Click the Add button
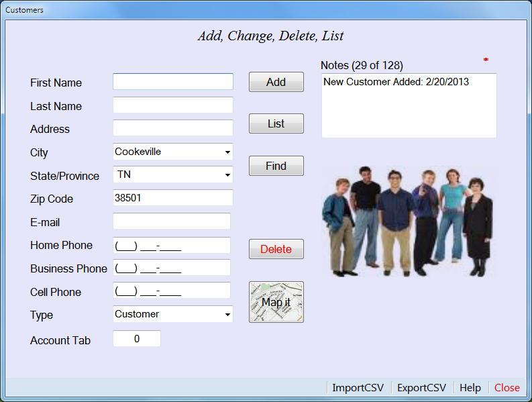Screen dimensions: 532x402 (276, 82)
